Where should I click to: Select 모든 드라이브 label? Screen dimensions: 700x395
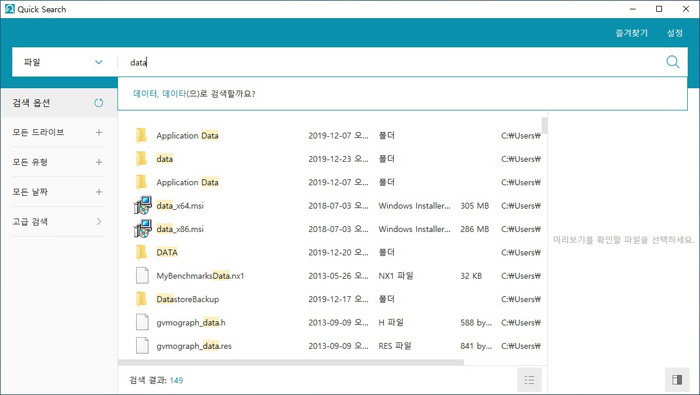[x=38, y=132]
